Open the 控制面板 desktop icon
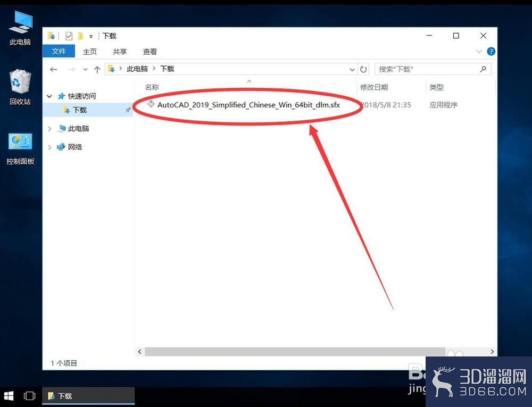Screen dimensions: 532x407 click(20, 148)
